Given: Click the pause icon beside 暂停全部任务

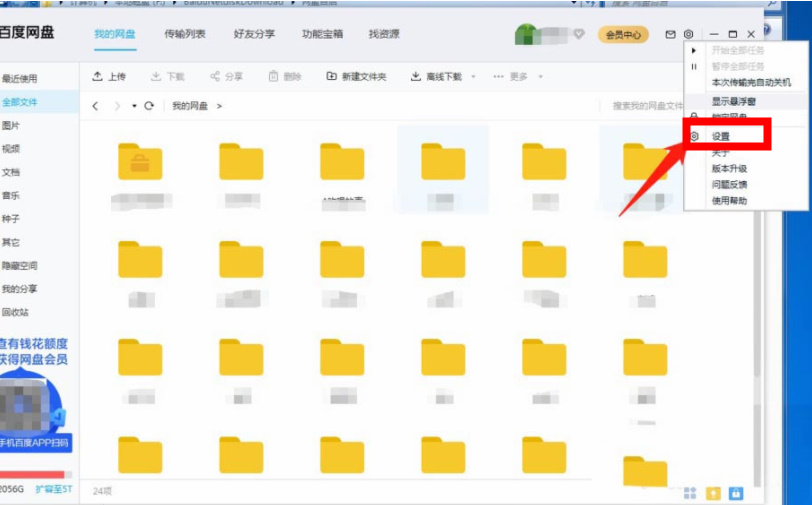Looking at the screenshot, I should pos(694,66).
